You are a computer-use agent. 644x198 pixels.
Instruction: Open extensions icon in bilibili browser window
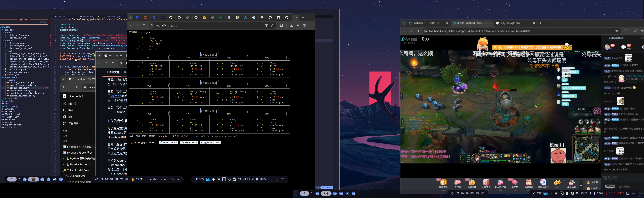(x=626, y=31)
